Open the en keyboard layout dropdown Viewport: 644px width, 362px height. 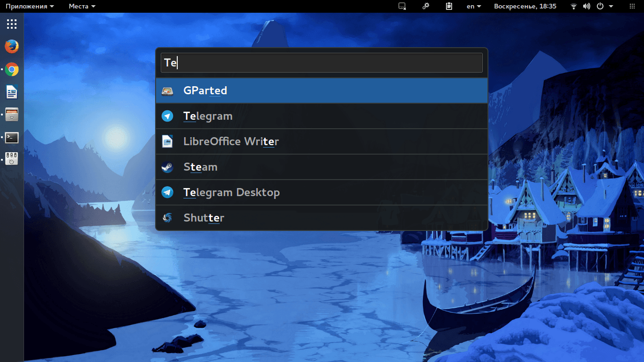[474, 6]
